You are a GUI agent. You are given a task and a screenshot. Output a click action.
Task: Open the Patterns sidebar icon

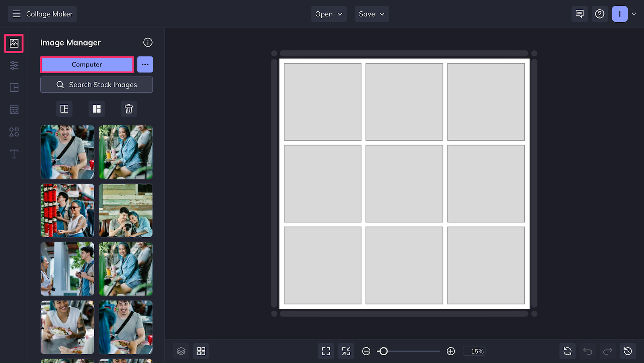click(14, 110)
